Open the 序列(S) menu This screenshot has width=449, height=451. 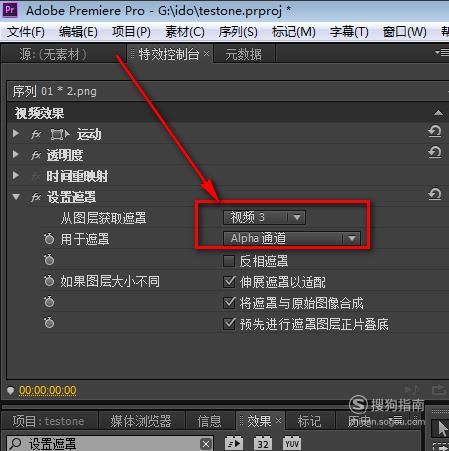238,32
